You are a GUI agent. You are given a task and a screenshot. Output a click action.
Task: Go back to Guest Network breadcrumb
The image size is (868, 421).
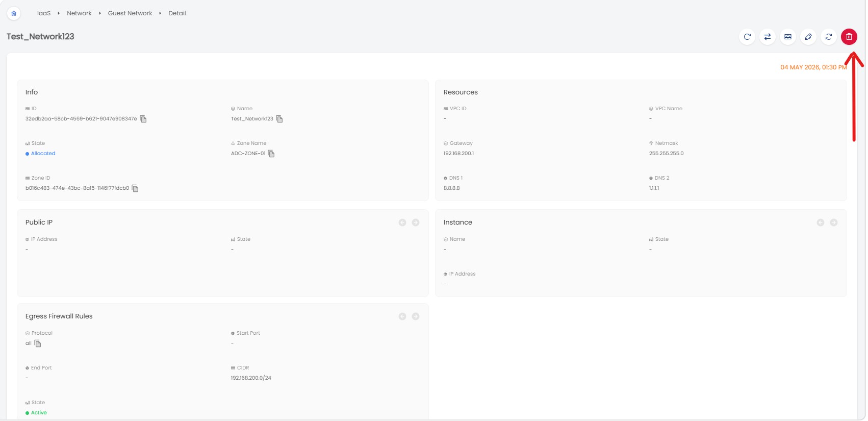click(130, 13)
